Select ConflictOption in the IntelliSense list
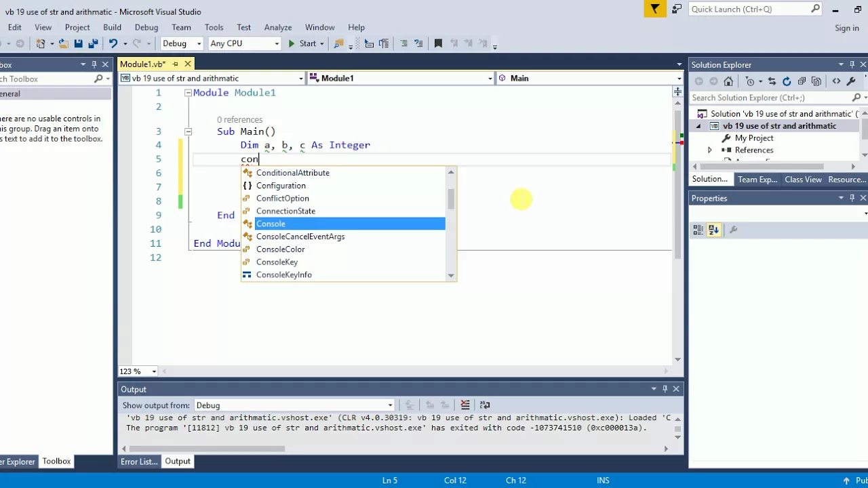This screenshot has height=488, width=868. (x=344, y=199)
